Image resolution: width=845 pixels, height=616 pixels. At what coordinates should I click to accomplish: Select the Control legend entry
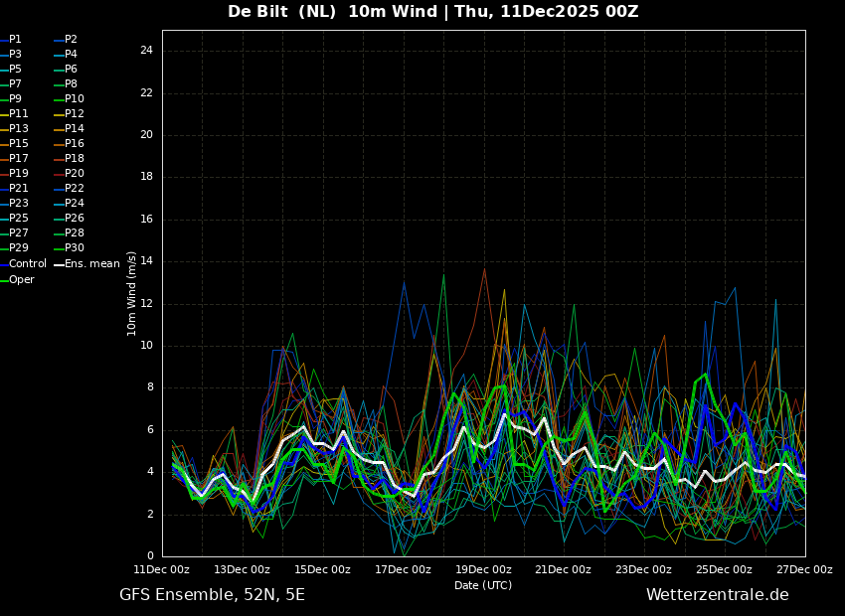click(x=23, y=264)
